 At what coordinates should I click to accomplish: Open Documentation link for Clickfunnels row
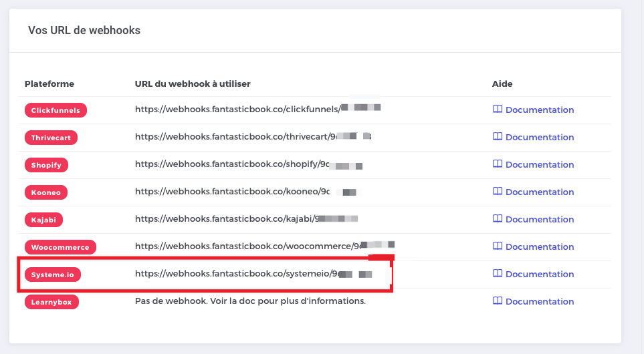click(533, 110)
